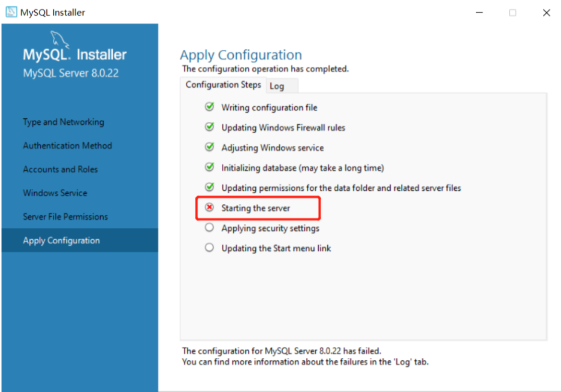Click the green check beside Writing configuration file
The image size is (561, 392).
click(209, 107)
